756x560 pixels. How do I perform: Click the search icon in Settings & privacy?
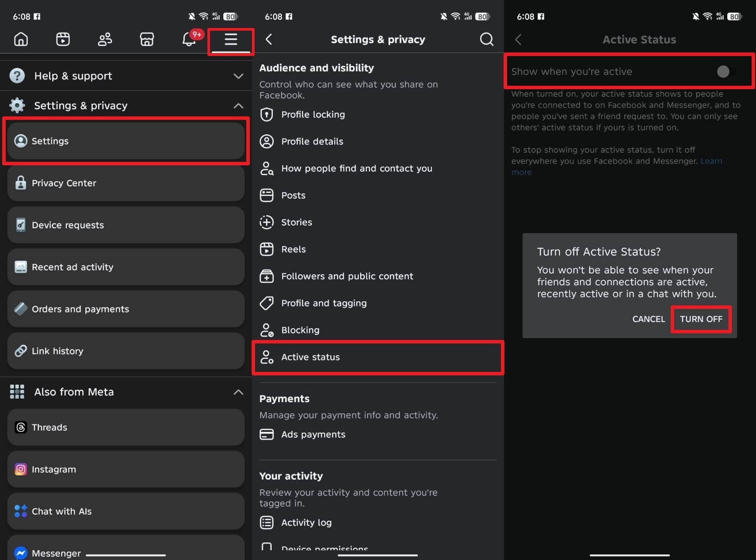tap(486, 39)
